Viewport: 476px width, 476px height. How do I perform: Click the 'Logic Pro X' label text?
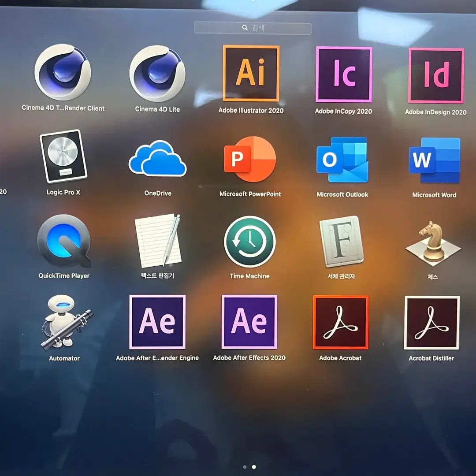click(63, 192)
